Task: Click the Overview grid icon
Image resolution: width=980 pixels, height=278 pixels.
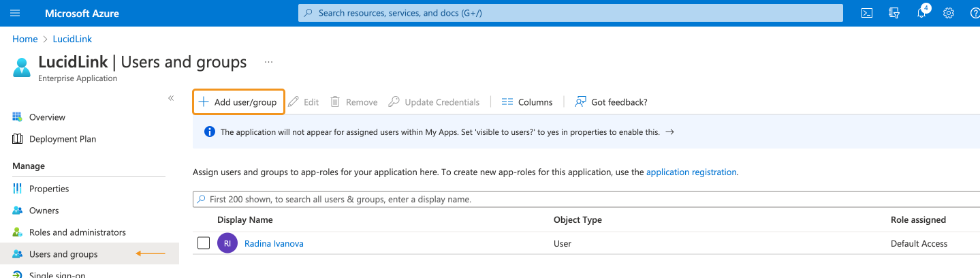Action: click(18, 117)
